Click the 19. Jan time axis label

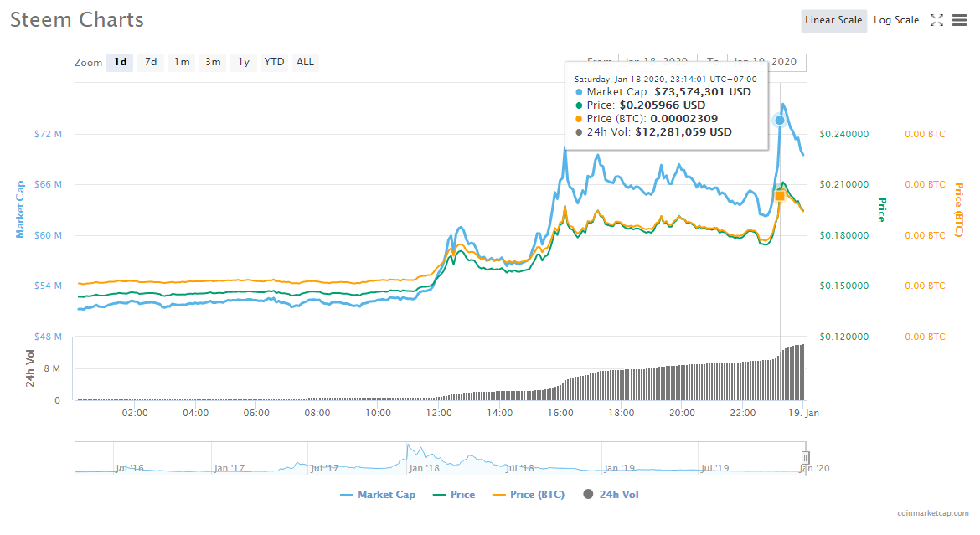[803, 413]
